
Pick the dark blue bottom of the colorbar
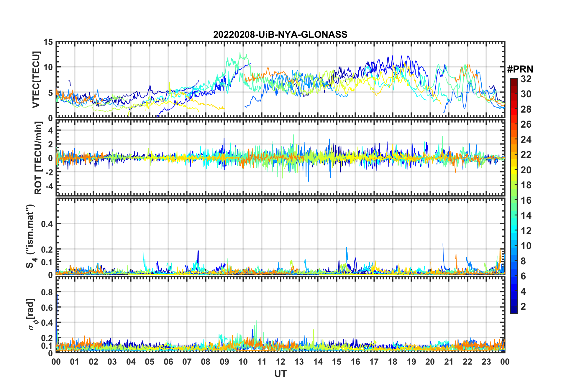pyautogui.click(x=514, y=310)
